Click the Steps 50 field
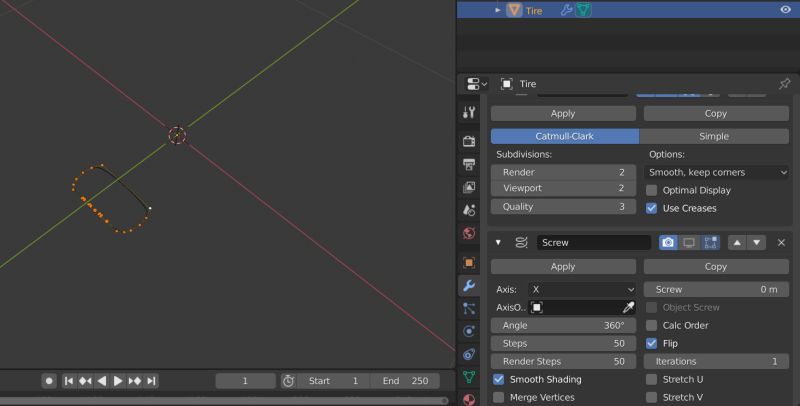The height and width of the screenshot is (406, 800). point(563,343)
